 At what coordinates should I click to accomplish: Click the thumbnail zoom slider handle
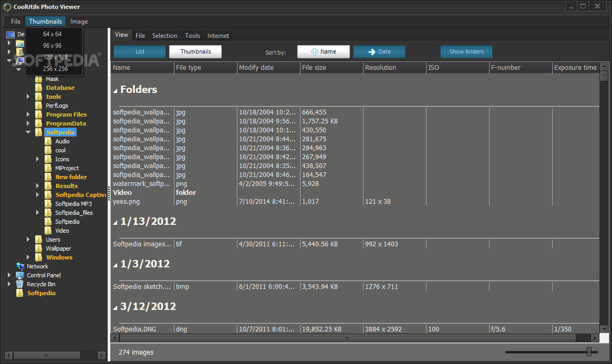pyautogui.click(x=589, y=352)
